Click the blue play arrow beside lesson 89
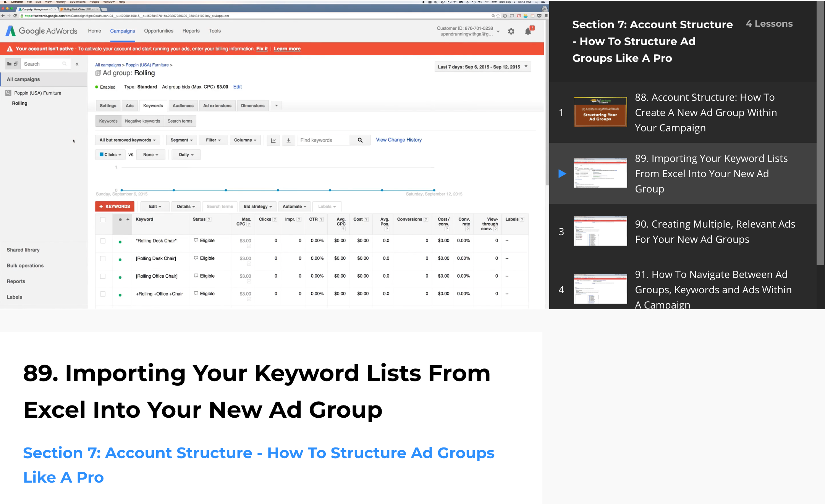 coord(562,174)
